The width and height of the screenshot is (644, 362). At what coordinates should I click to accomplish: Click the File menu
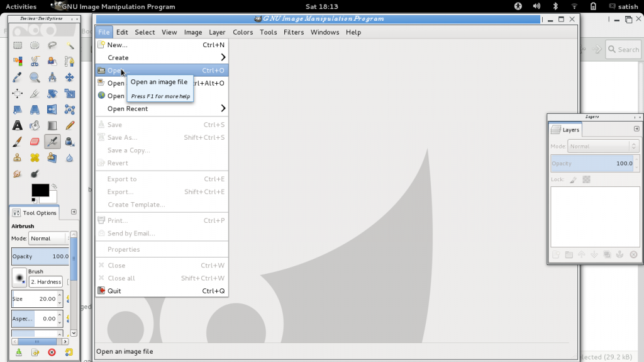[x=104, y=32]
